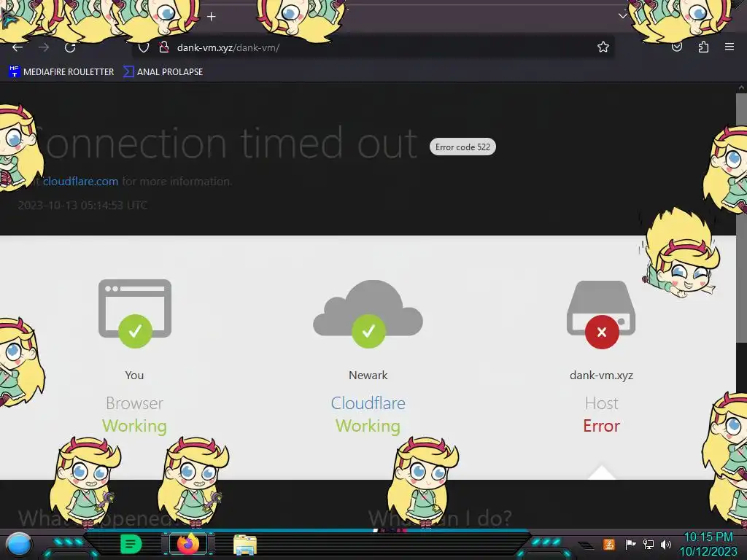This screenshot has height=560, width=747.
Task: Open the Pocket save icon
Action: pos(676,47)
